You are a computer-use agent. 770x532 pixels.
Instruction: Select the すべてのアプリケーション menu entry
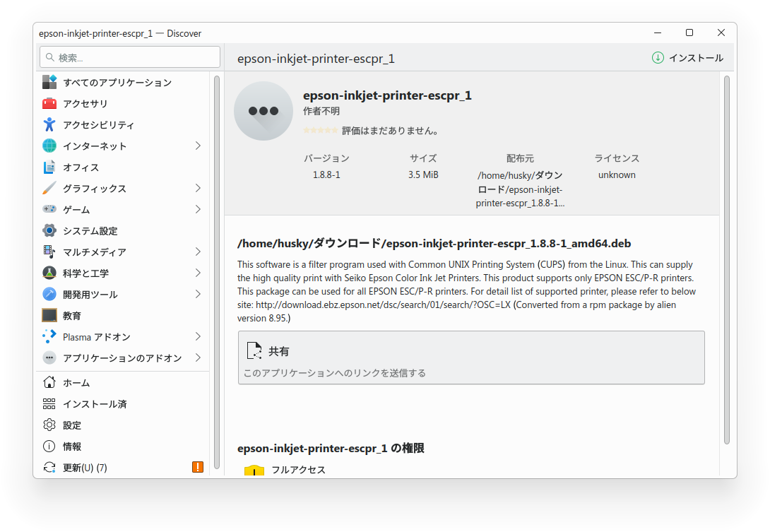tap(123, 82)
